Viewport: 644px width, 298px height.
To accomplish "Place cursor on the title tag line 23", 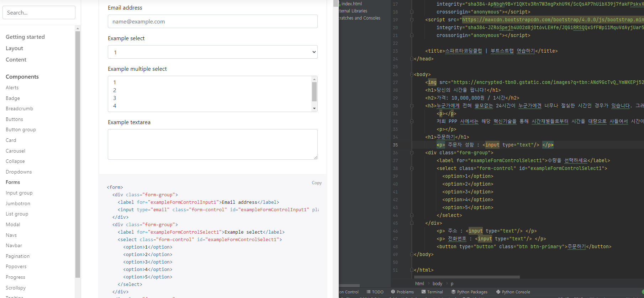I will pyautogui.click(x=491, y=51).
